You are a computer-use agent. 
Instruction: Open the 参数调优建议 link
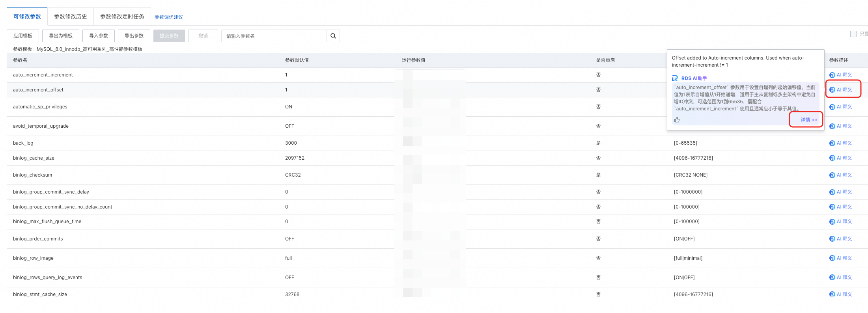click(169, 17)
